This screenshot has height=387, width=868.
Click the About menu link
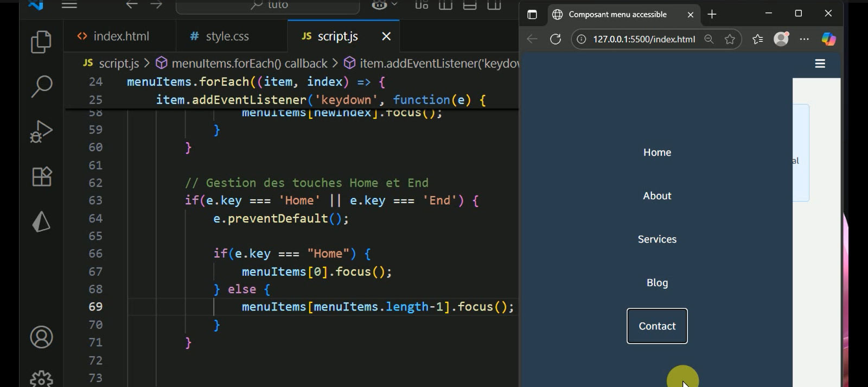pyautogui.click(x=656, y=196)
